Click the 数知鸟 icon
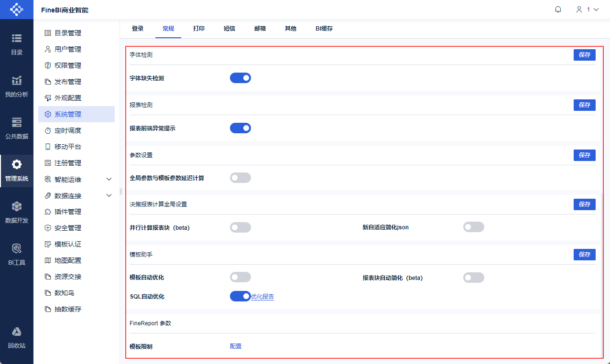This screenshot has width=610, height=364. tap(48, 293)
